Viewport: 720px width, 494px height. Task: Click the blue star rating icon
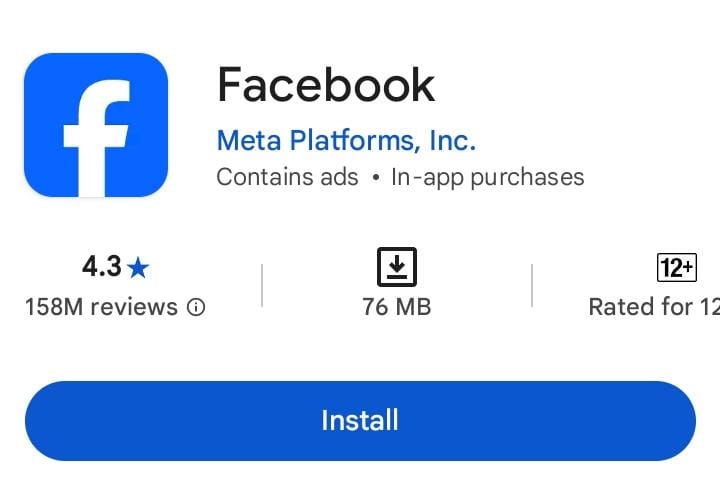pos(138,268)
